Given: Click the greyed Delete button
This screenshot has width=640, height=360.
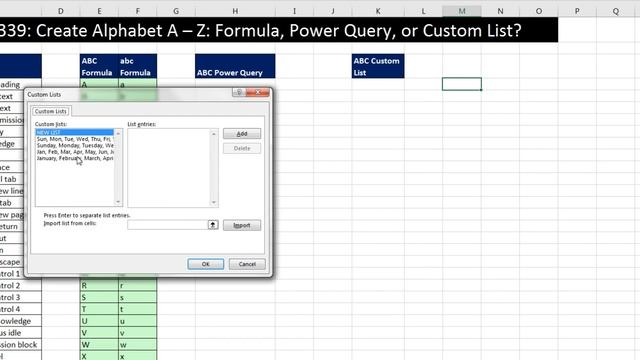Looking at the screenshot, I should (242, 148).
